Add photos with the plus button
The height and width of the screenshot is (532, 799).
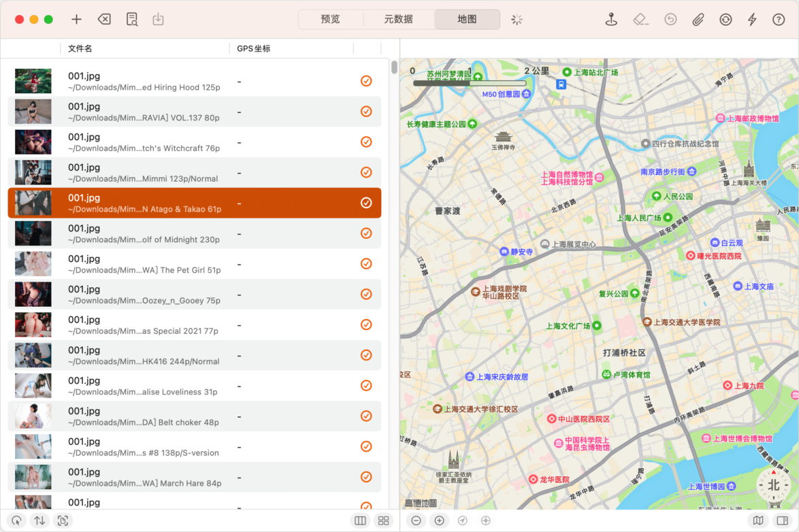coord(76,19)
